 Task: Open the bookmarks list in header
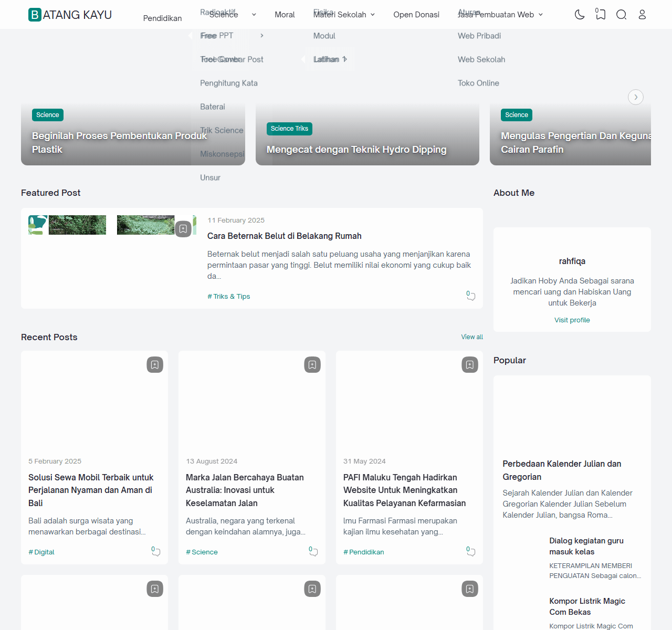coord(601,15)
